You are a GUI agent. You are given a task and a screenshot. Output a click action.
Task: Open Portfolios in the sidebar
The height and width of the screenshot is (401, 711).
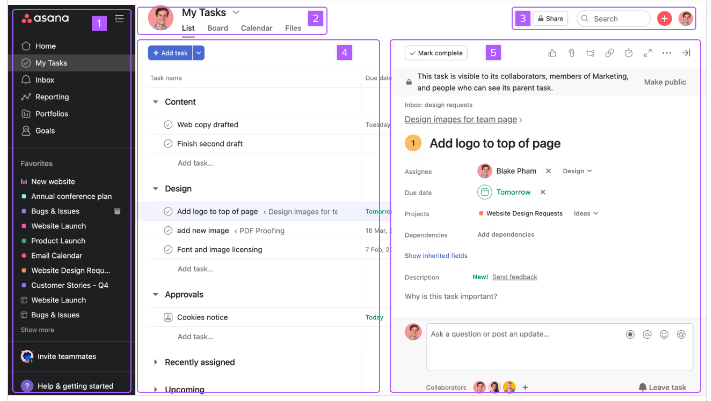pos(45,114)
